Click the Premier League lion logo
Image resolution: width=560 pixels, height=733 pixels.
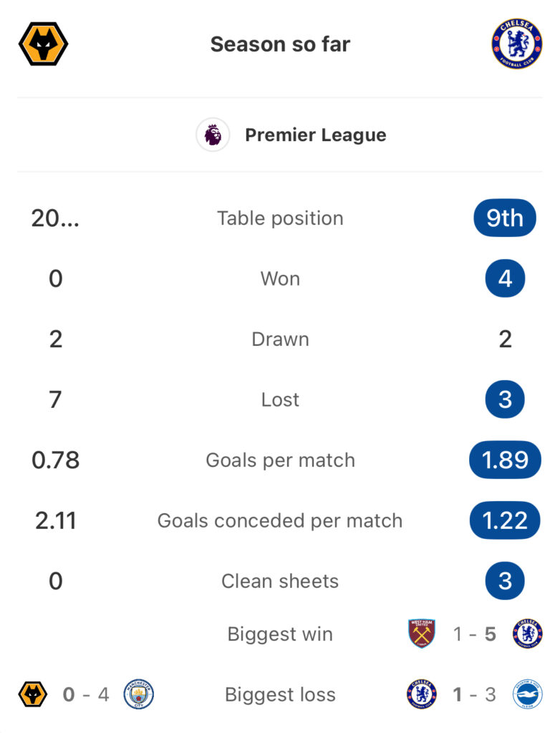[213, 135]
